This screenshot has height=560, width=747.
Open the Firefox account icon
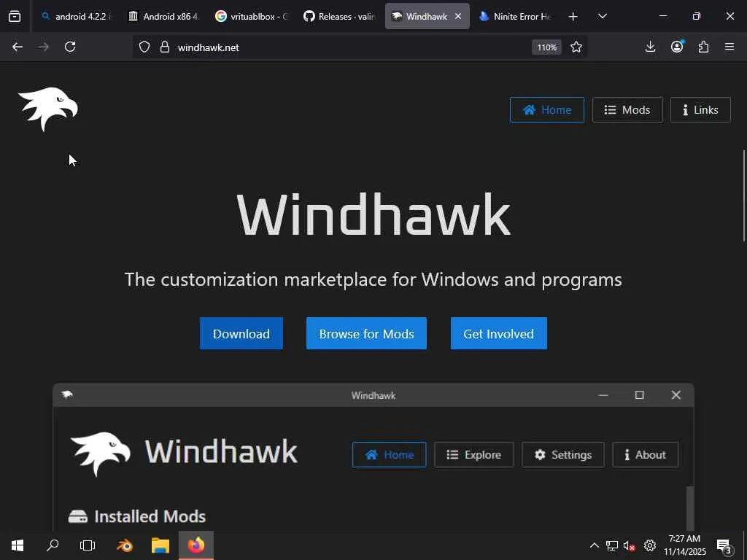point(677,46)
